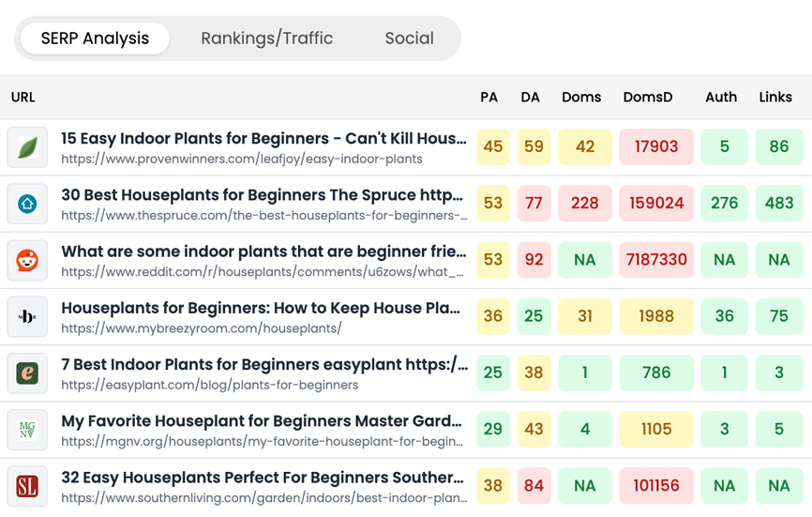This screenshot has width=812, height=517.
Task: Open the Rankings/Traffic tab
Action: (x=266, y=38)
